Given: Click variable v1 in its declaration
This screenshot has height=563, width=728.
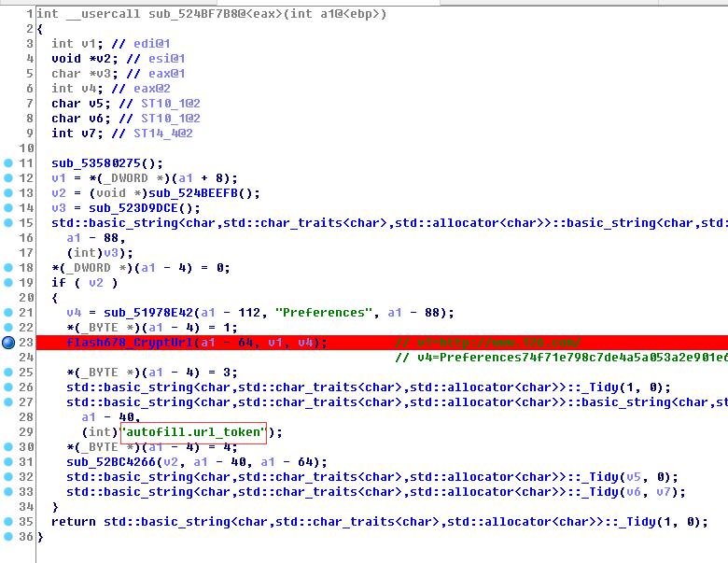Looking at the screenshot, I should click(x=89, y=44).
